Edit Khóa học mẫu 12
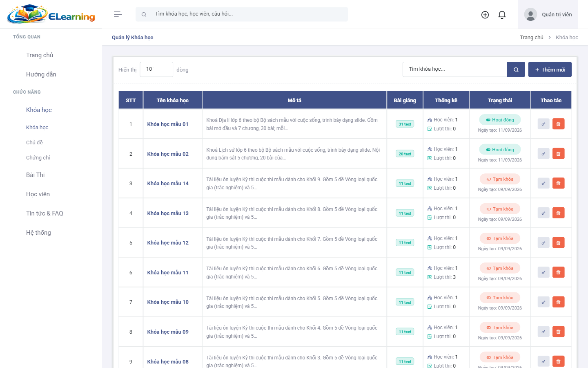 (543, 243)
